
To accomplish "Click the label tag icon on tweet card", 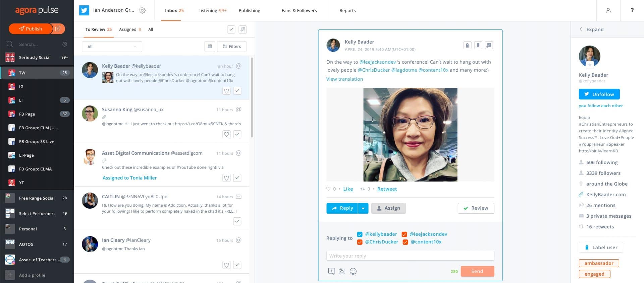I will pyautogui.click(x=467, y=45).
